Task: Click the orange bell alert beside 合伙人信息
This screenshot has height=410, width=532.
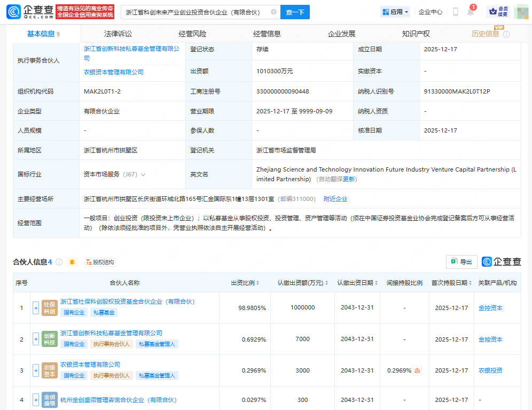Action: [73, 262]
